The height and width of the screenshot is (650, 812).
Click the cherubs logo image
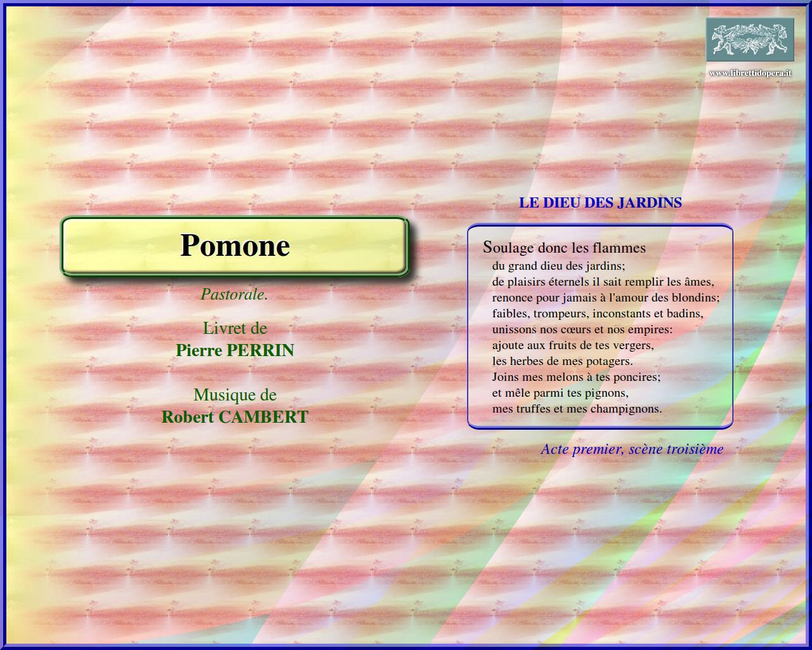(750, 39)
